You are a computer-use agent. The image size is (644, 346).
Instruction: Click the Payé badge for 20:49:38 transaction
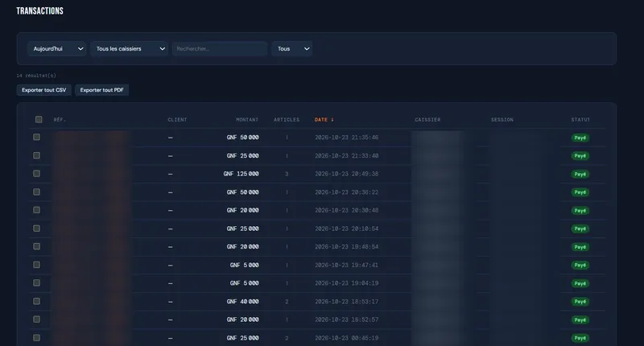[580, 175]
